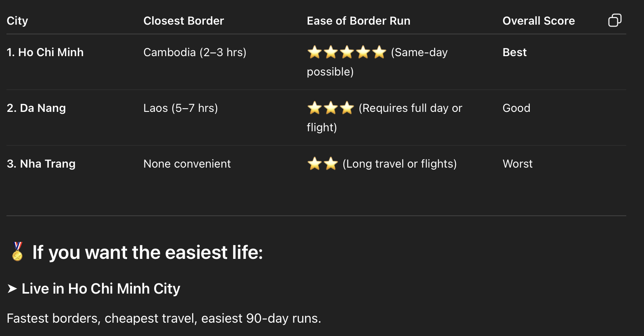Select the City column header
This screenshot has width=644, height=336.
[x=17, y=21]
